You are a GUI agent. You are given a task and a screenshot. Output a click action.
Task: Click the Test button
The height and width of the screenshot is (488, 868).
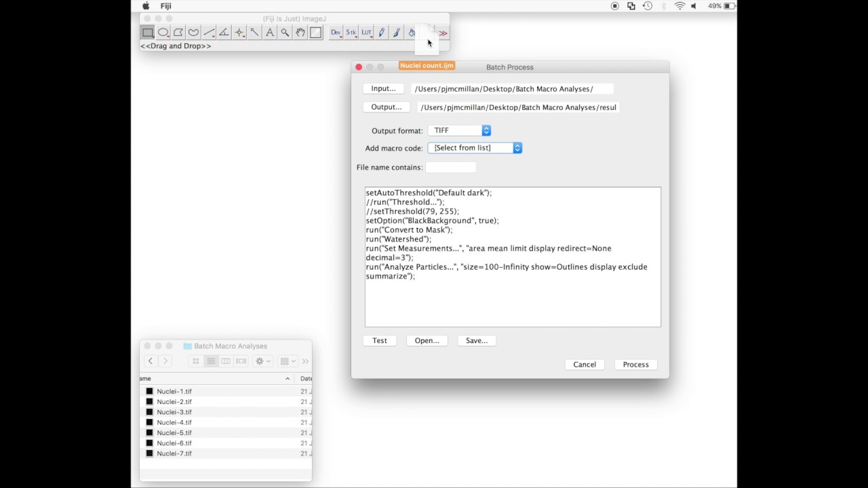click(x=380, y=341)
